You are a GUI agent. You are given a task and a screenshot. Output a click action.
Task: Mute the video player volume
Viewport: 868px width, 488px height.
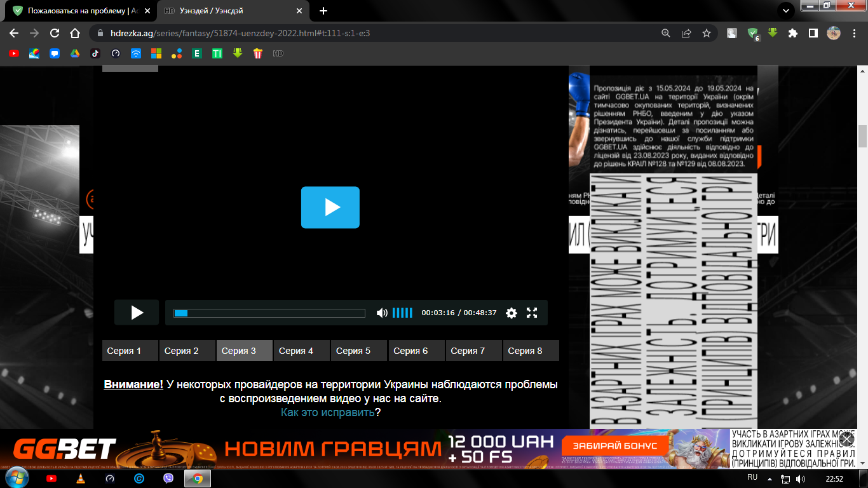[x=381, y=313]
